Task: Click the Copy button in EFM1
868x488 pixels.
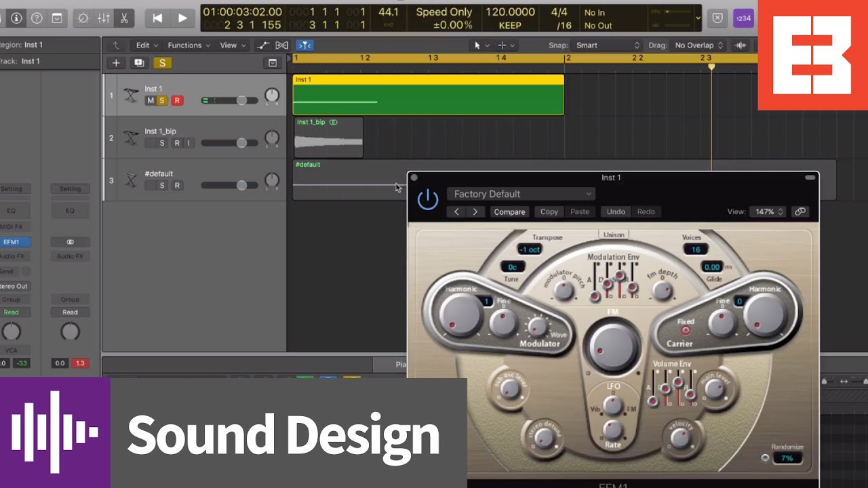Action: pyautogui.click(x=549, y=211)
